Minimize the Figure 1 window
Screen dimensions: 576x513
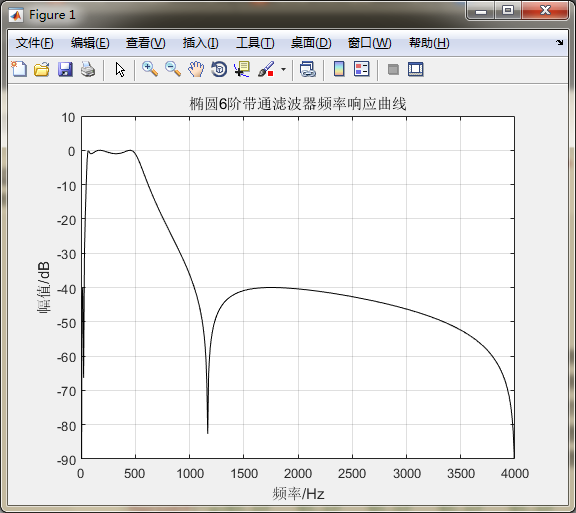coord(481,11)
